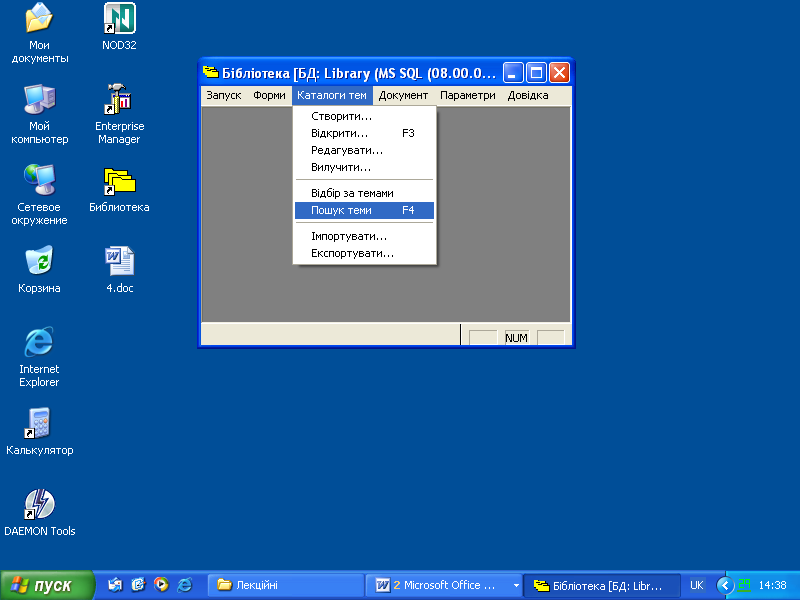Image resolution: width=800 pixels, height=600 pixels.
Task: Choose Вилучити... menu item
Action: click(364, 167)
